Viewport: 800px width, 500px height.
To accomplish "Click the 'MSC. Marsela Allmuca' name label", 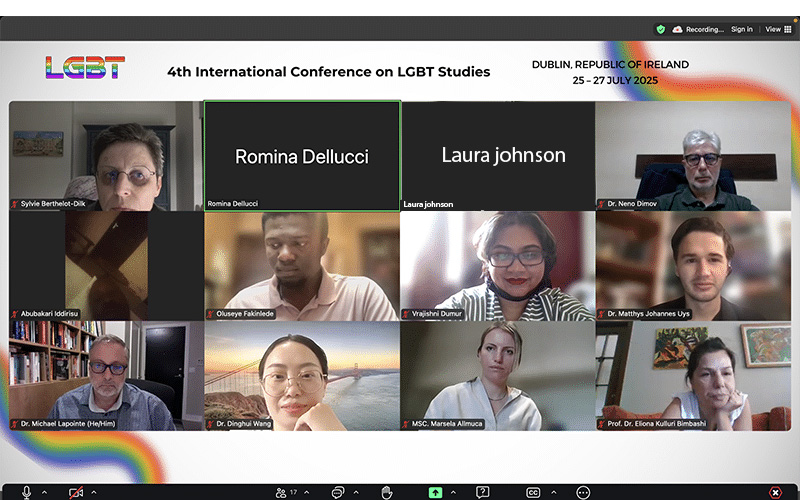I will pyautogui.click(x=447, y=424).
